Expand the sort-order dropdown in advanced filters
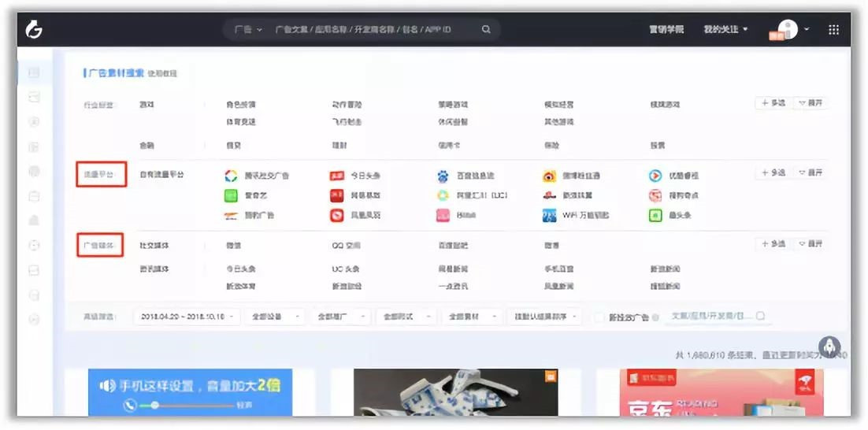868x430 pixels. (x=544, y=317)
